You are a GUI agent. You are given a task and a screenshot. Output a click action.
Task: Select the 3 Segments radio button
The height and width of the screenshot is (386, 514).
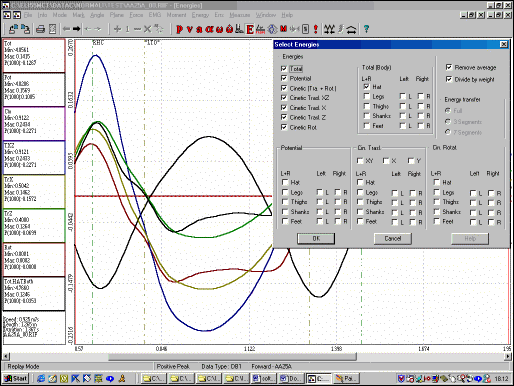coord(448,122)
